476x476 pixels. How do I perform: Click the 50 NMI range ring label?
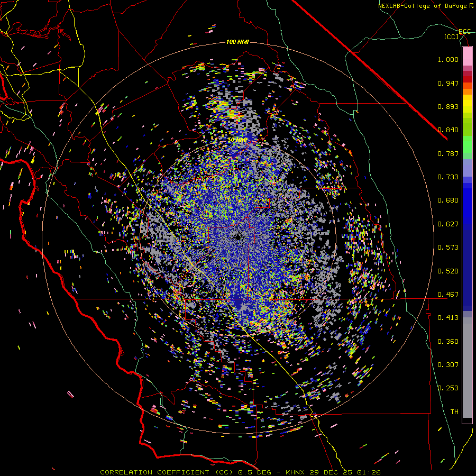[x=237, y=140]
